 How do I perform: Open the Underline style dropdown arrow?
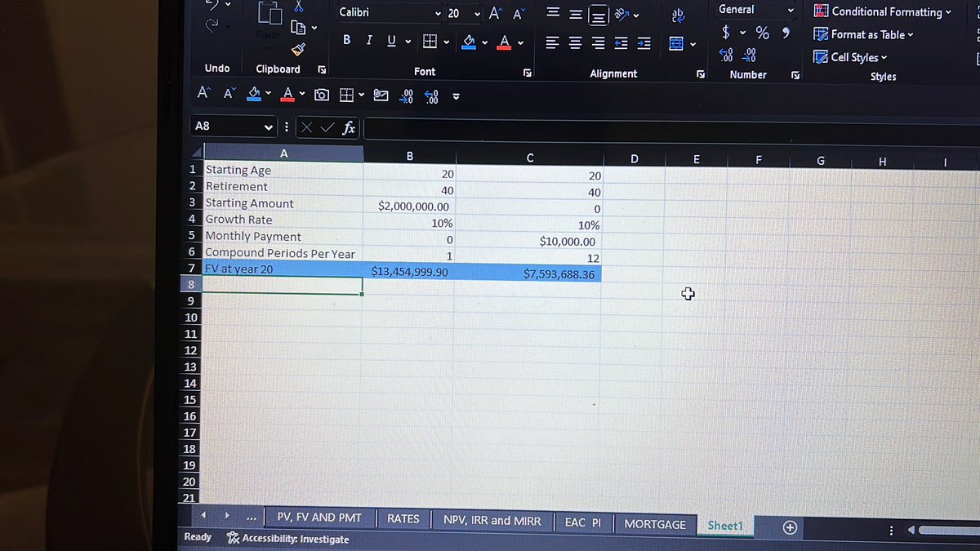pos(408,42)
